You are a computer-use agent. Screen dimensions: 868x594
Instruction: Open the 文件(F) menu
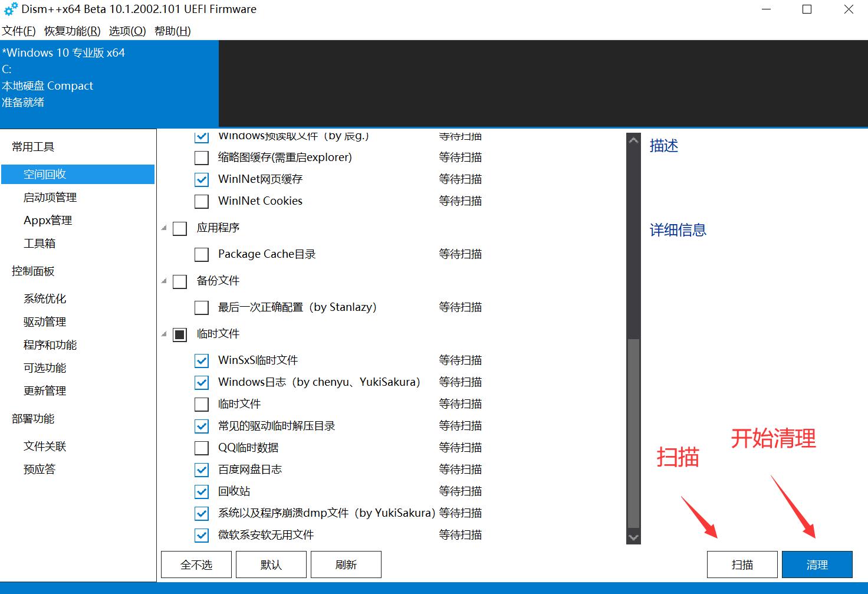(18, 31)
